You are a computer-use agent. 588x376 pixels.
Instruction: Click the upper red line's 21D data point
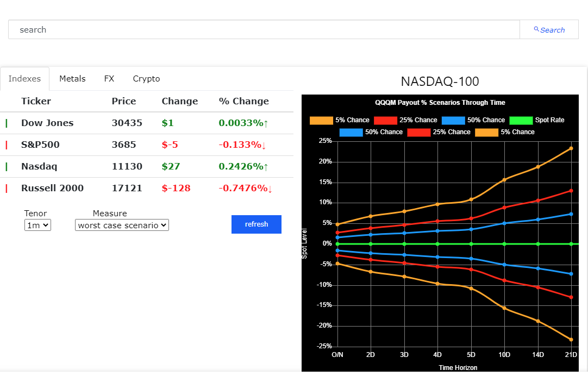pyautogui.click(x=571, y=191)
